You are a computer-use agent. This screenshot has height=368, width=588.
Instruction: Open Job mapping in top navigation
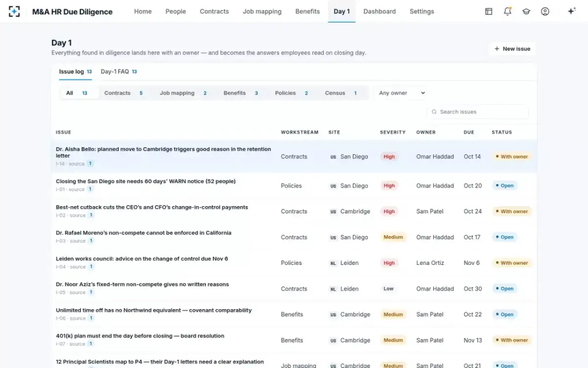coord(262,11)
